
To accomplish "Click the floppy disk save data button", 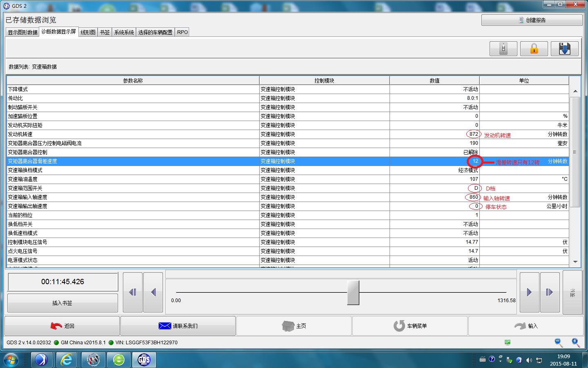I will coord(564,49).
